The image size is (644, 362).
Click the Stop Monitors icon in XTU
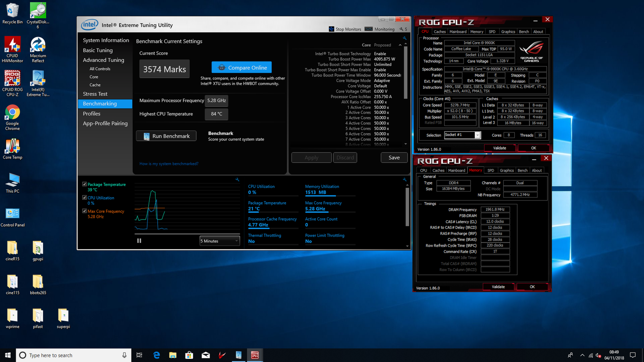(331, 29)
